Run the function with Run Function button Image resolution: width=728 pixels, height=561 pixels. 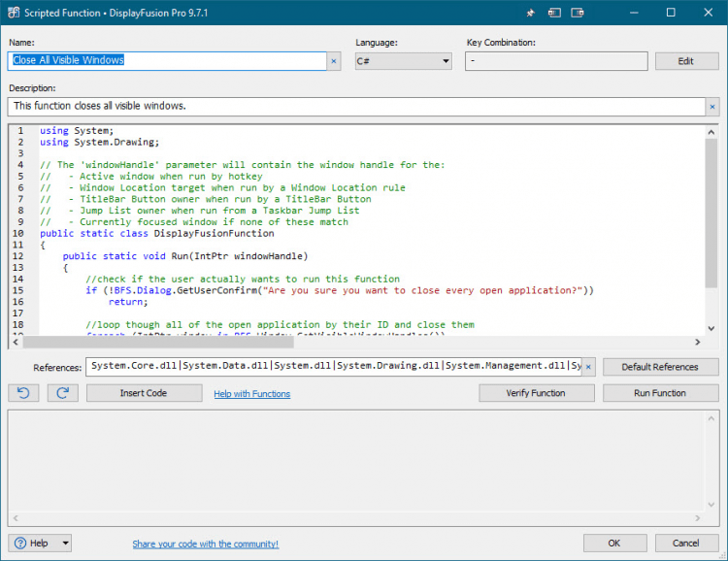click(x=660, y=393)
